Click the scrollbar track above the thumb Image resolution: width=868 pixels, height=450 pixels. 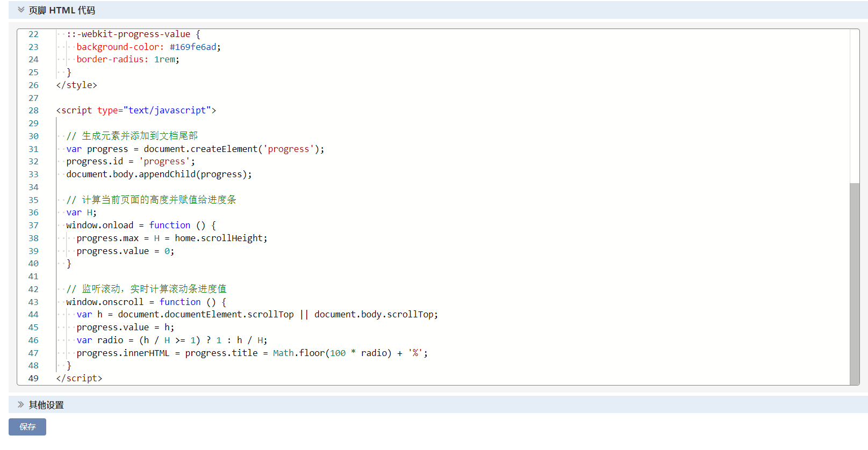pyautogui.click(x=855, y=106)
